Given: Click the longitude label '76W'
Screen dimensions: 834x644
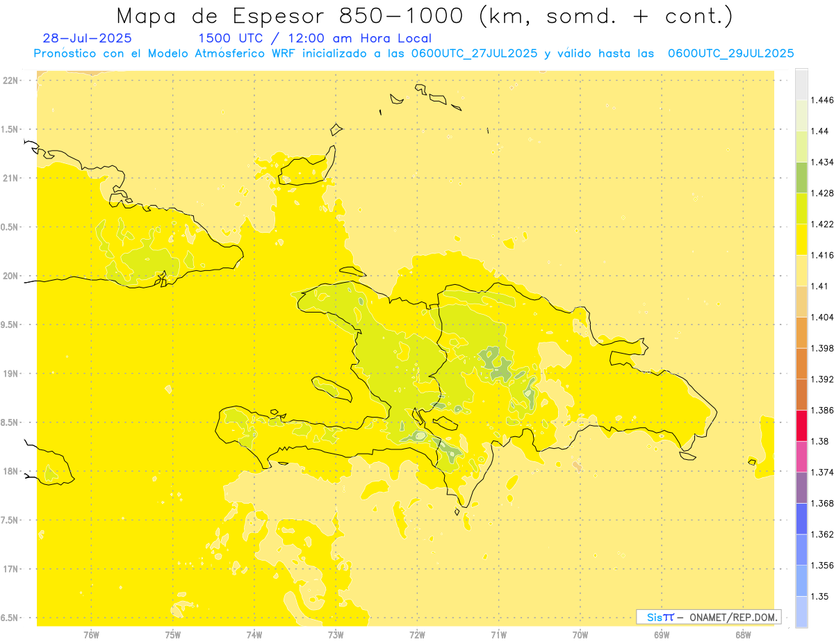Looking at the screenshot, I should tap(91, 635).
